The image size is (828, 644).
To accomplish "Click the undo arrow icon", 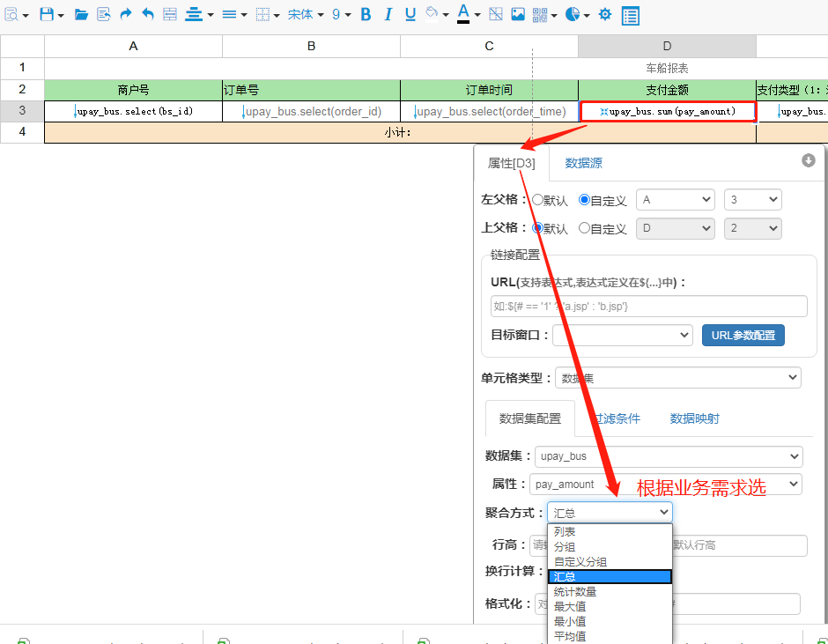I will [148, 14].
